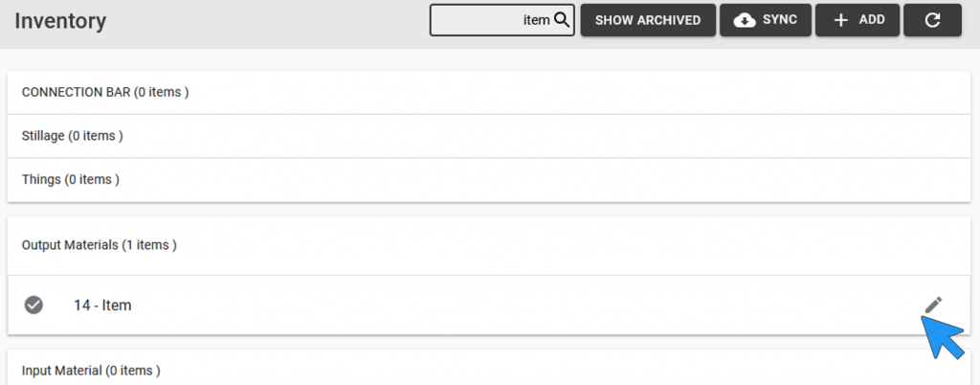The height and width of the screenshot is (385, 980).
Task: Expand the CONNECTION BAR category
Action: coord(489,92)
